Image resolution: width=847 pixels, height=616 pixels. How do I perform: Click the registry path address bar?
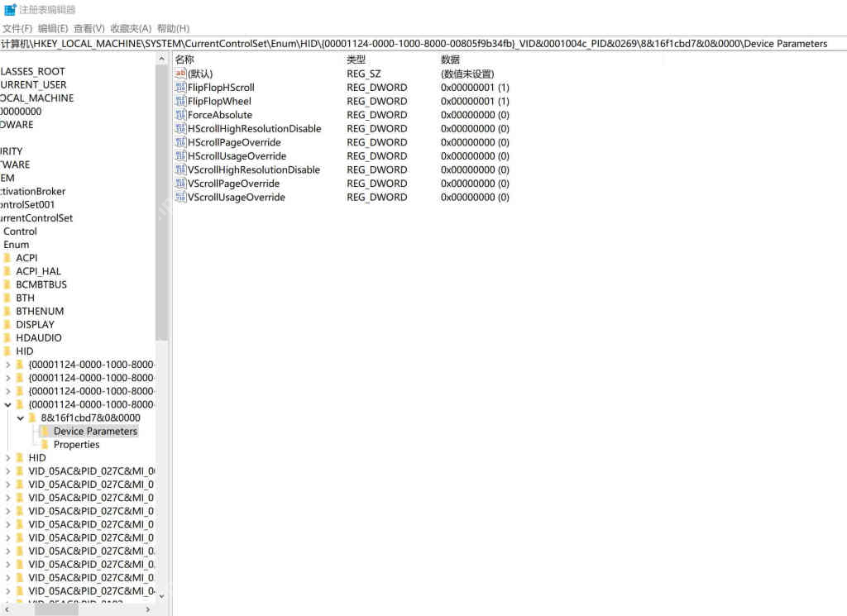coord(423,44)
